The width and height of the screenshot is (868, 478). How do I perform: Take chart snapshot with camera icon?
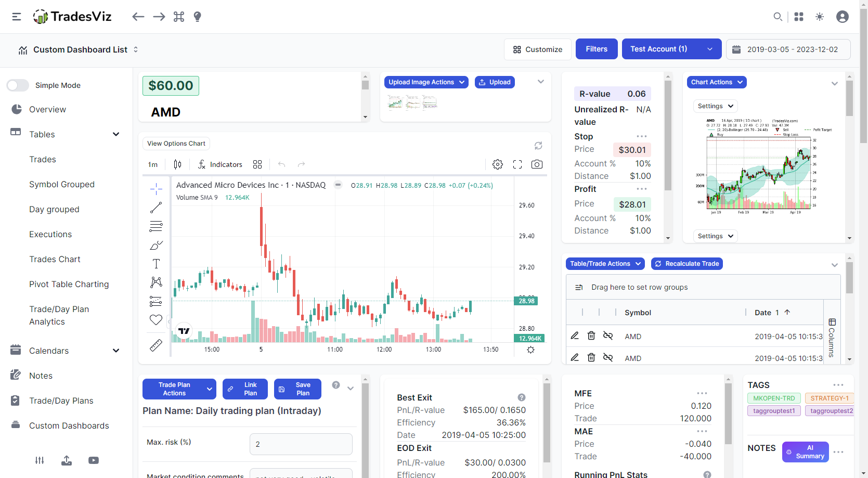(537, 164)
